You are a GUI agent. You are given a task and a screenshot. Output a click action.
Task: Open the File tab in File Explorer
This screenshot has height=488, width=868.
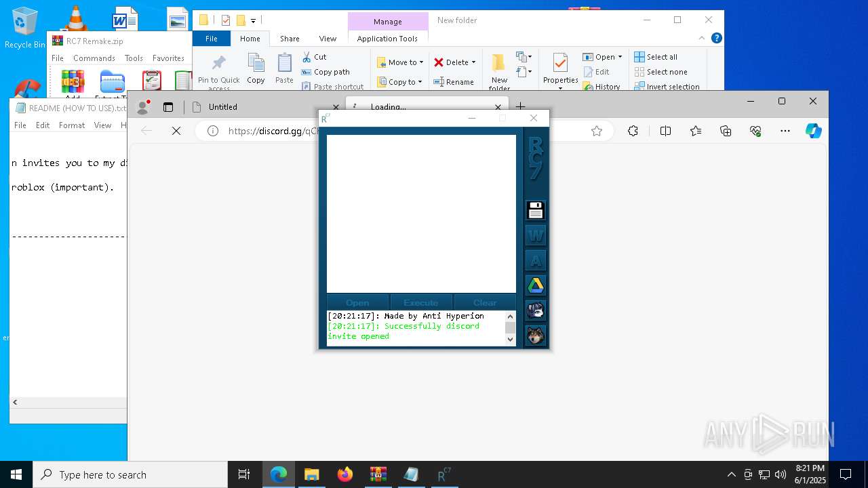(212, 39)
